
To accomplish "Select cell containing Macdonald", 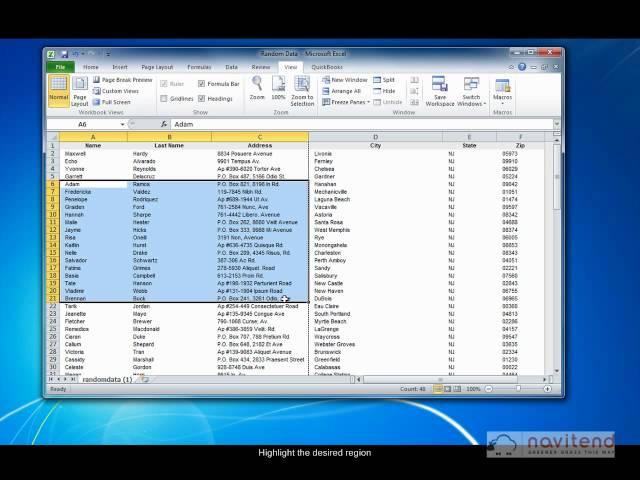I will point(169,329).
